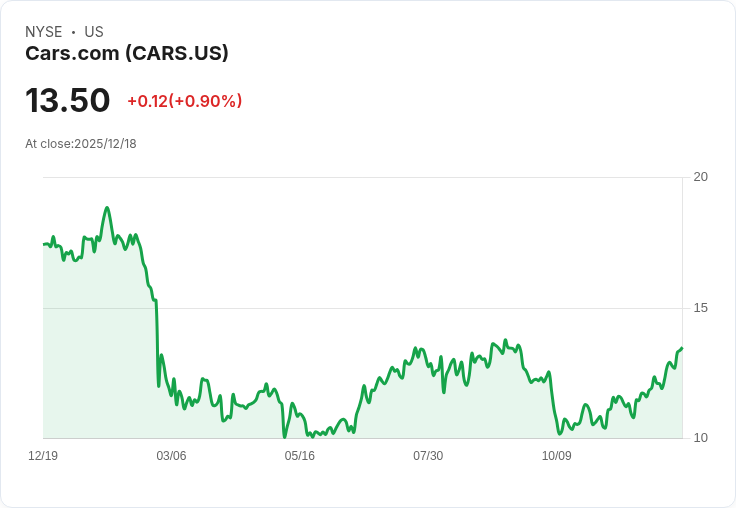The width and height of the screenshot is (736, 508).
Task: Click the line's sharp dip left of 10/09
Action: 558,434
